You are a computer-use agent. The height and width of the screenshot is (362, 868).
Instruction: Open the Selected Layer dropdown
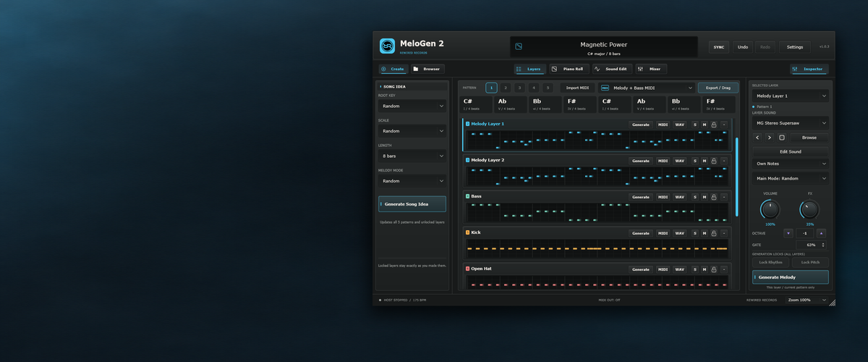coord(790,96)
